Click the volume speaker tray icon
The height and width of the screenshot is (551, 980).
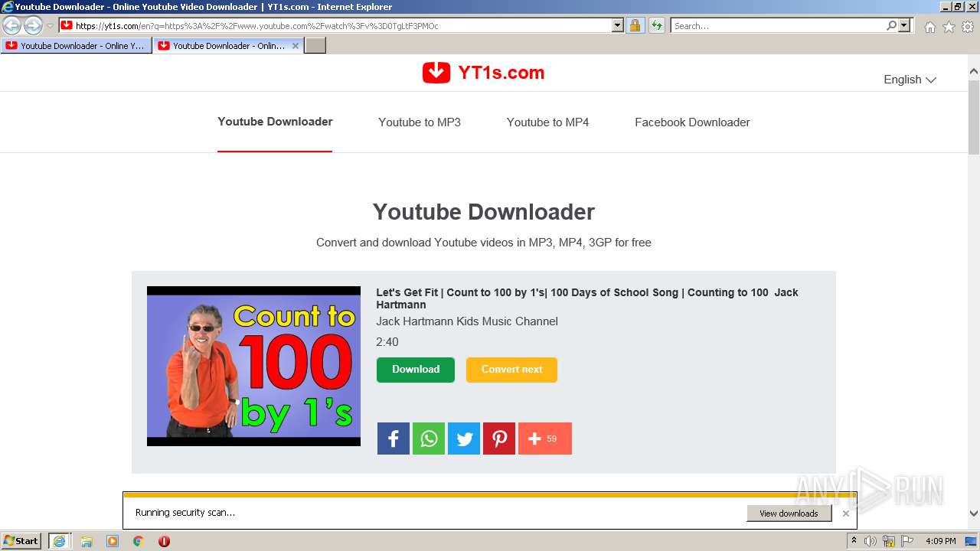[871, 541]
